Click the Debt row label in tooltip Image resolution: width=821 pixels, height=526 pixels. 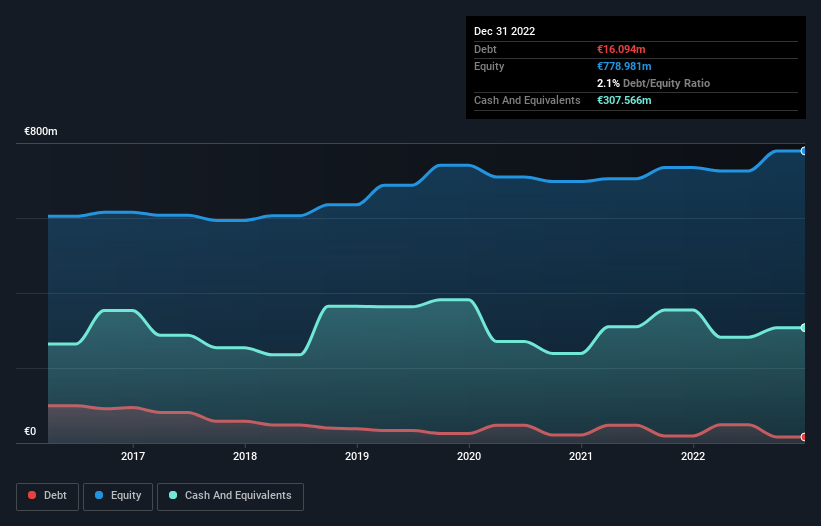pos(485,49)
